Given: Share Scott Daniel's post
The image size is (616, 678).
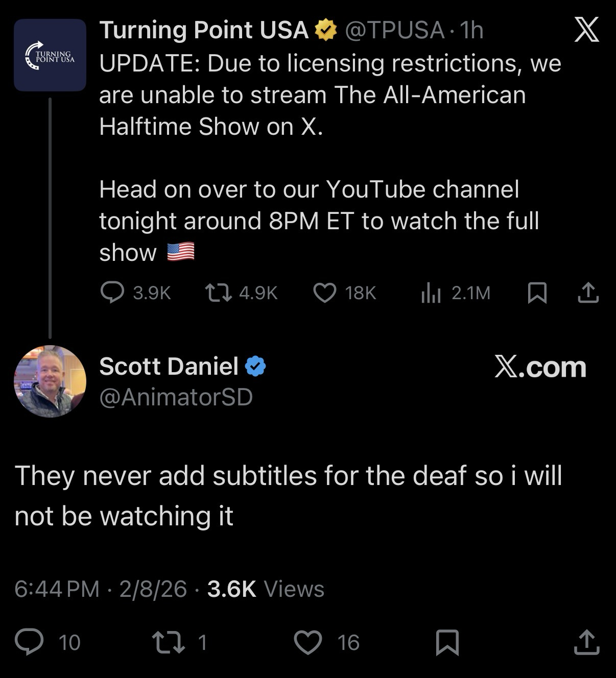Looking at the screenshot, I should 586,642.
